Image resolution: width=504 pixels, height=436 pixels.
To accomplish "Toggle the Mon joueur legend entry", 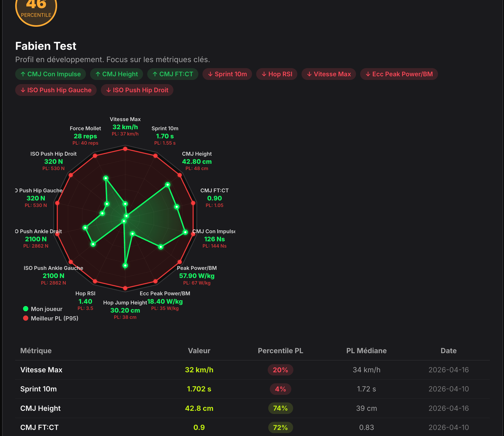I will pyautogui.click(x=43, y=309).
